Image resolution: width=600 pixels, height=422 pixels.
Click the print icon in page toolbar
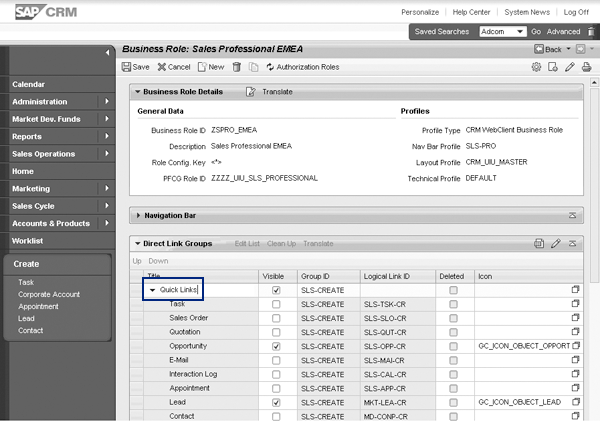click(586, 67)
